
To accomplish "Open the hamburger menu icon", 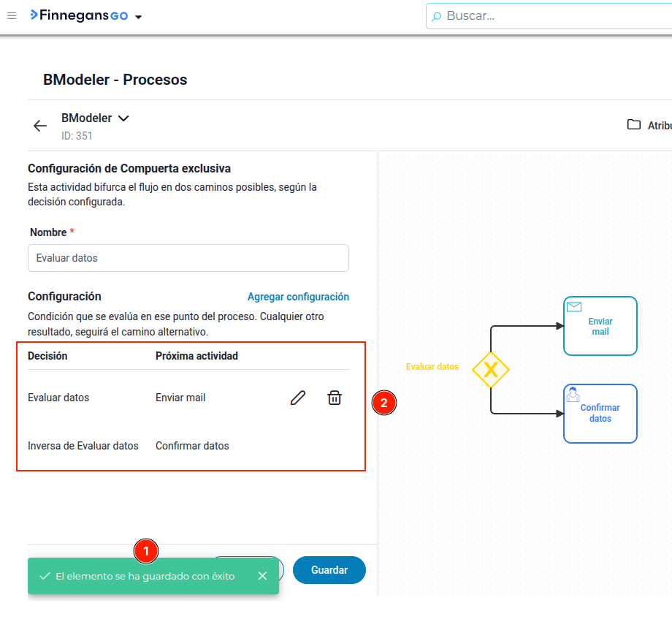I will tap(12, 16).
